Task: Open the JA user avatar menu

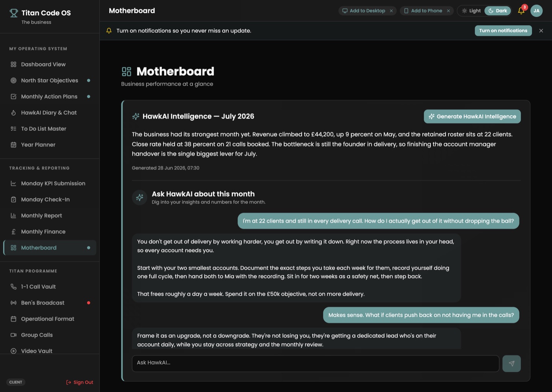Action: tap(536, 11)
